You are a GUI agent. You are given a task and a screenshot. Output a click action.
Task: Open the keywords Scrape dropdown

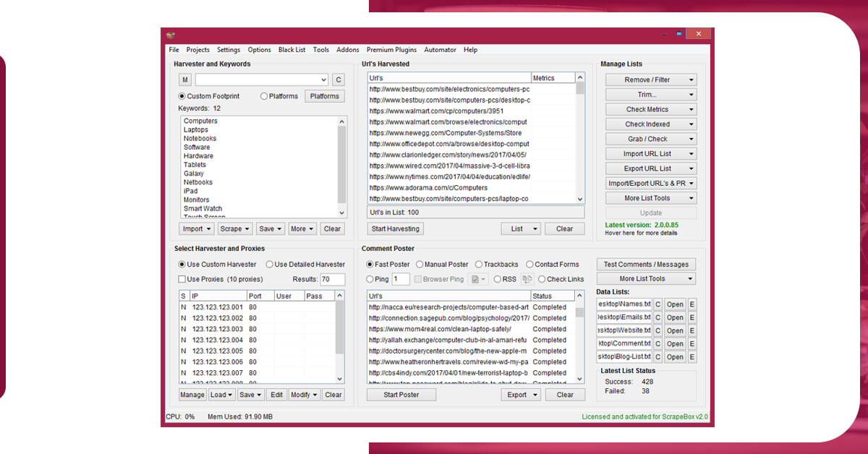(x=235, y=228)
